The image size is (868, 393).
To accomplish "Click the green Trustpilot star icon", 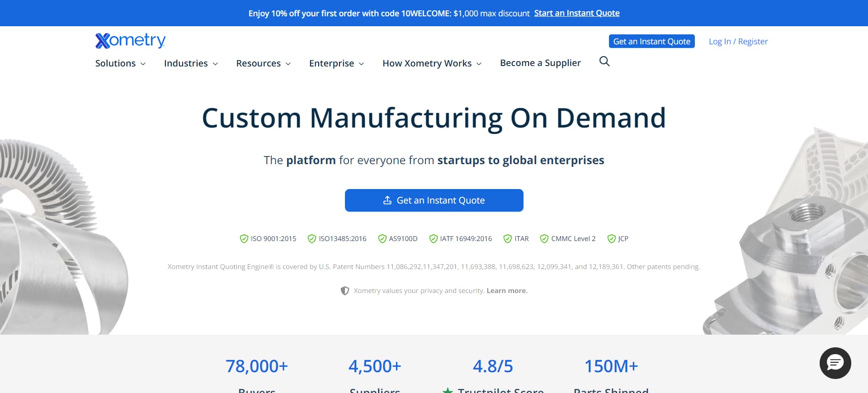I will (x=448, y=390).
